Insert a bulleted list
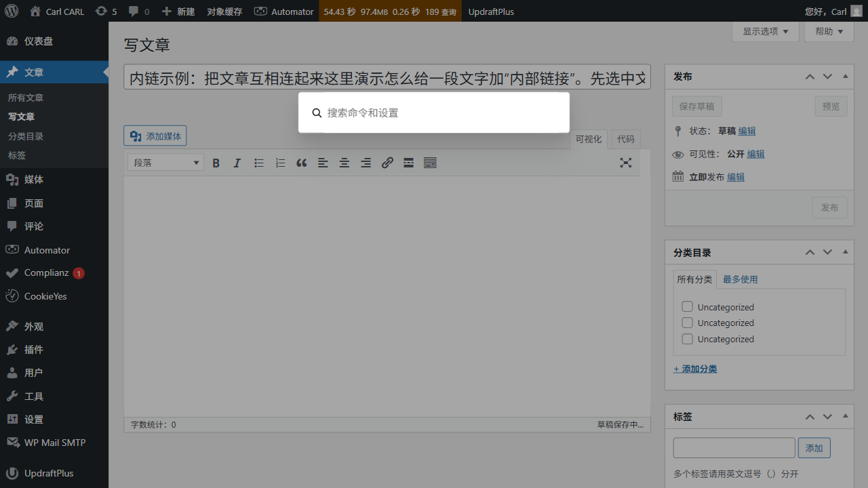The height and width of the screenshot is (488, 868). tap(258, 163)
